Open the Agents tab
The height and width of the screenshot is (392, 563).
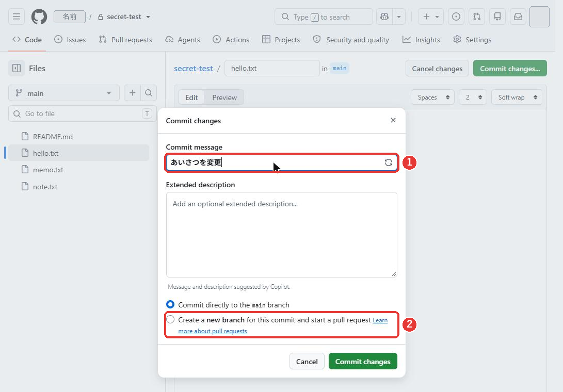[x=183, y=40]
